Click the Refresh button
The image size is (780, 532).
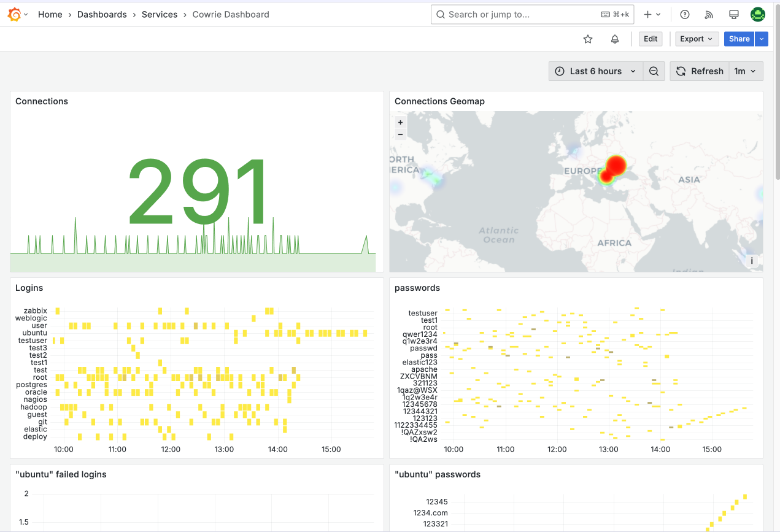coord(700,71)
